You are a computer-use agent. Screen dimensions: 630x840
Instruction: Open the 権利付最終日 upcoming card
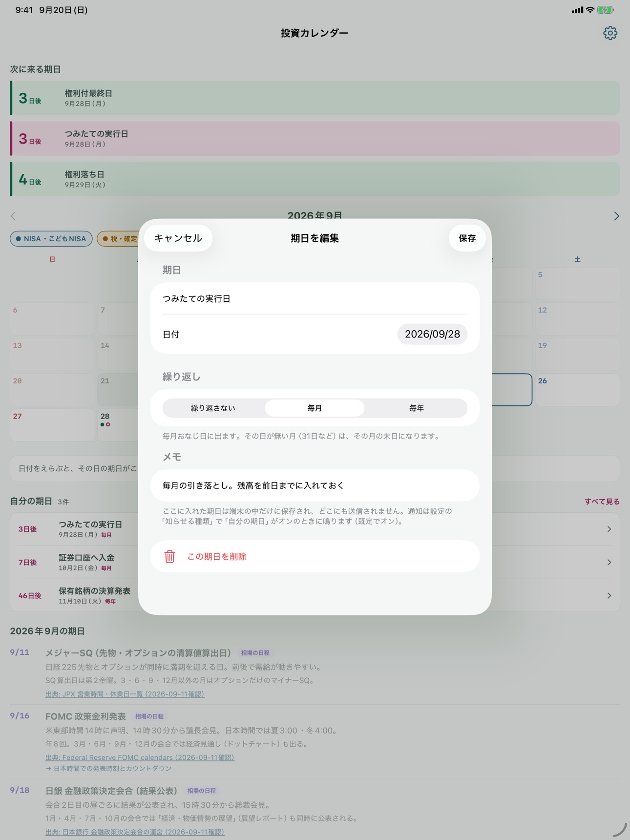(x=315, y=98)
